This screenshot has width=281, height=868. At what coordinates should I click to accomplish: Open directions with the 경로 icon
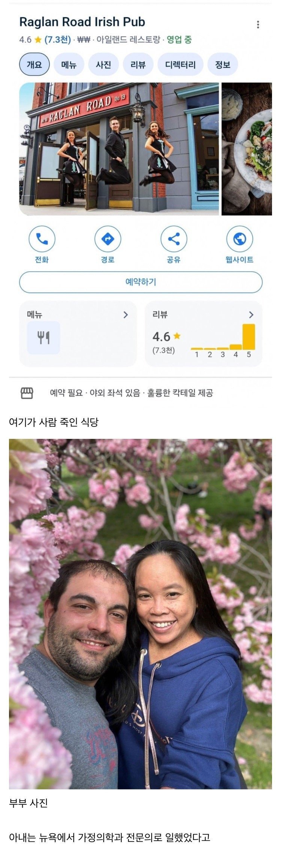point(108,239)
